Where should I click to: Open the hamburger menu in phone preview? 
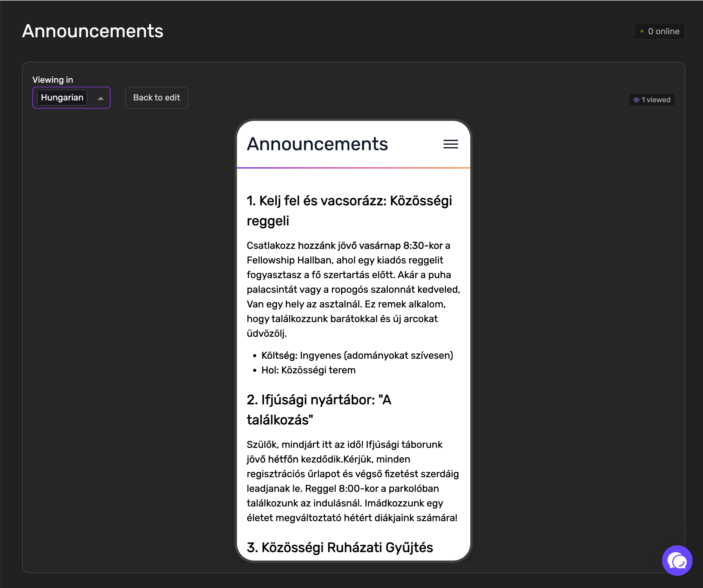(450, 144)
